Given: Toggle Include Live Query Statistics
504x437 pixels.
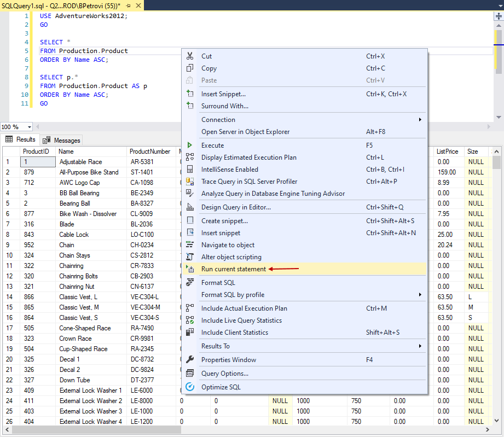Looking at the screenshot, I should point(304,321).
